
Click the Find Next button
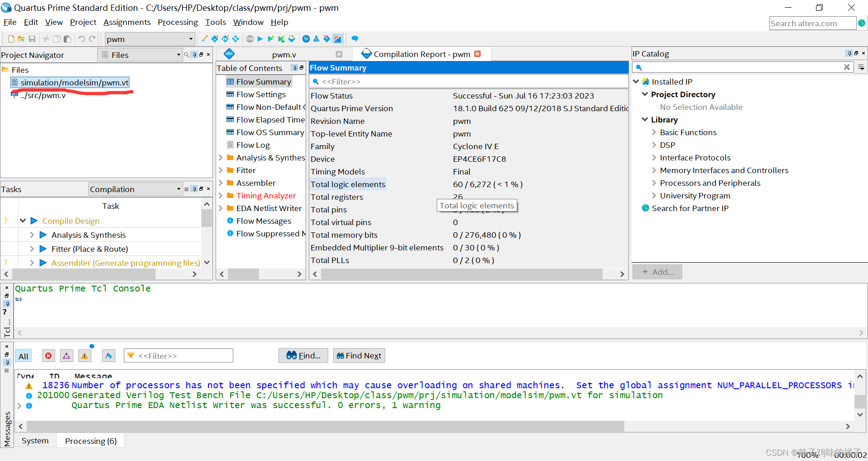tap(359, 356)
